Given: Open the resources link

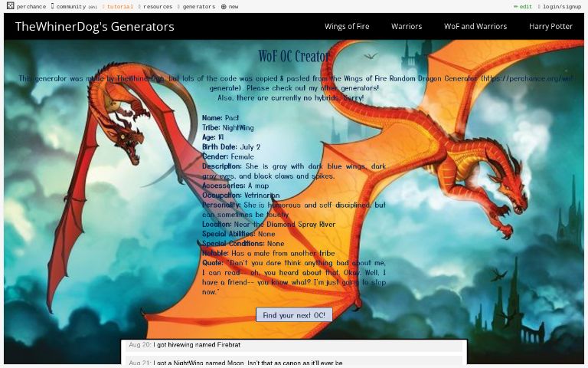Looking at the screenshot, I should click(x=155, y=6).
